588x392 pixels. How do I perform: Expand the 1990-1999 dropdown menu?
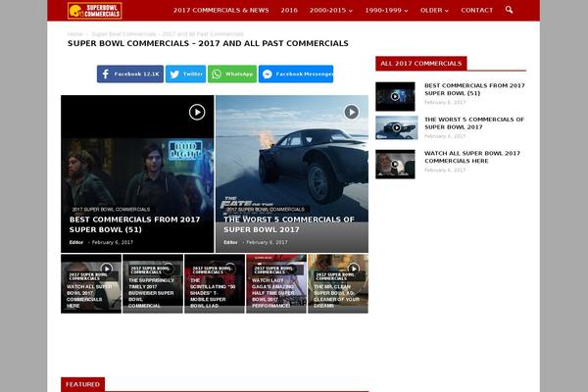tap(386, 10)
